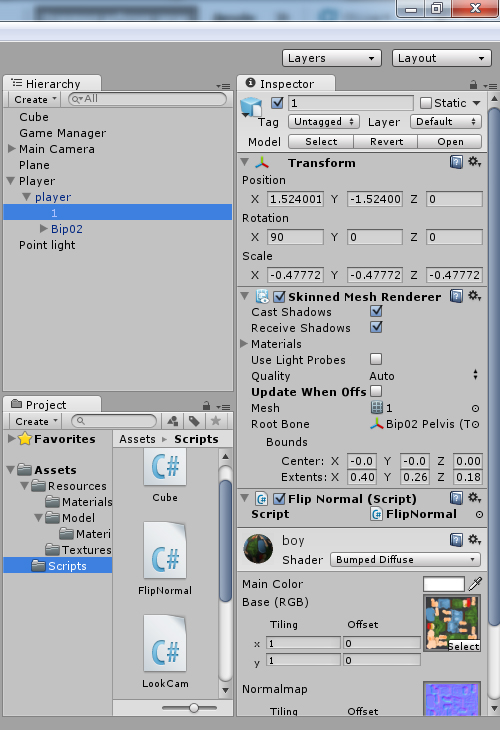Toggle the GameObject active checkbox
Image resolution: width=500 pixels, height=730 pixels.
(277, 102)
